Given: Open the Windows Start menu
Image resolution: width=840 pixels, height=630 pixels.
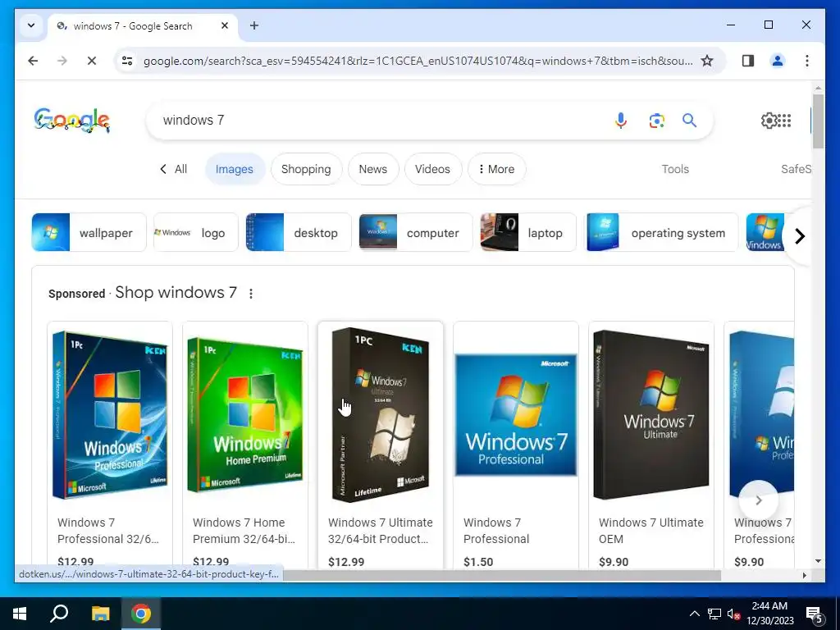Looking at the screenshot, I should pyautogui.click(x=20, y=614).
